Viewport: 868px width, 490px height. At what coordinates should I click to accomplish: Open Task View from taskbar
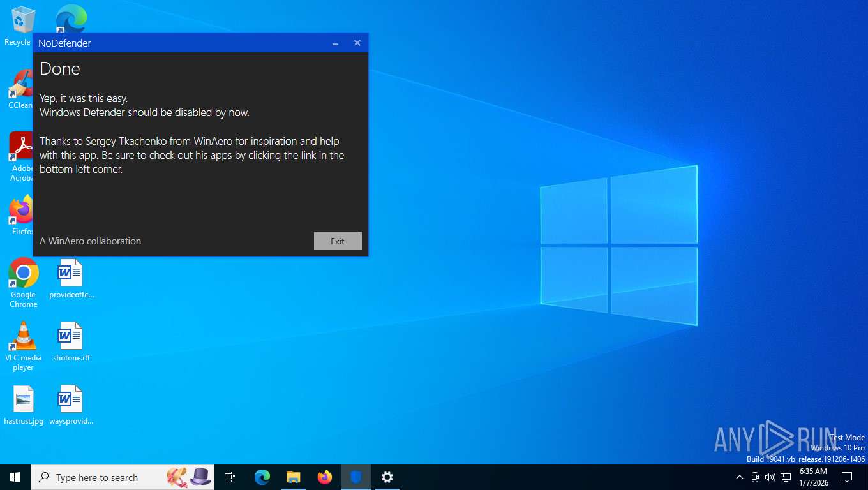click(230, 477)
